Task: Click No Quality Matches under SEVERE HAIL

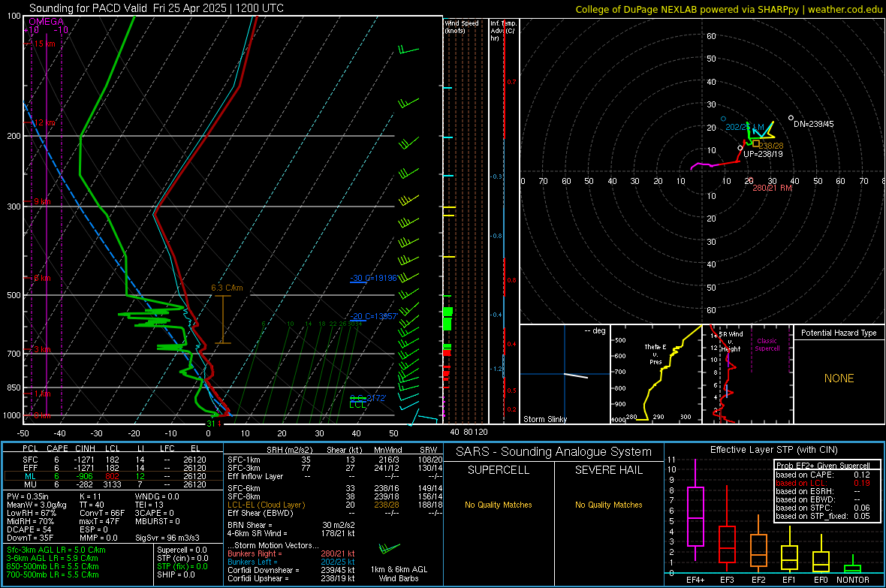Action: 608,505
